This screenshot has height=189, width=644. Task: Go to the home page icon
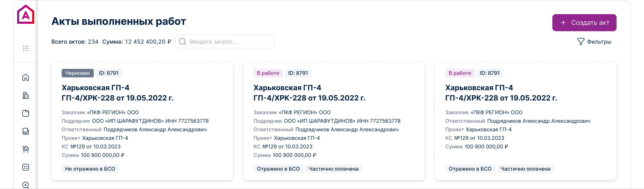[x=25, y=77]
